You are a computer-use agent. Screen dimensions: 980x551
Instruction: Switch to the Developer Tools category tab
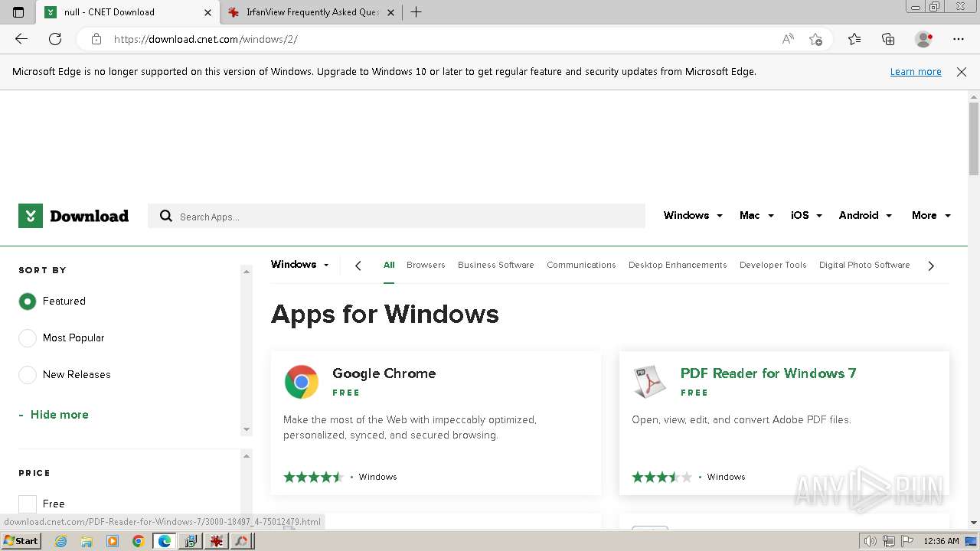[x=773, y=265]
